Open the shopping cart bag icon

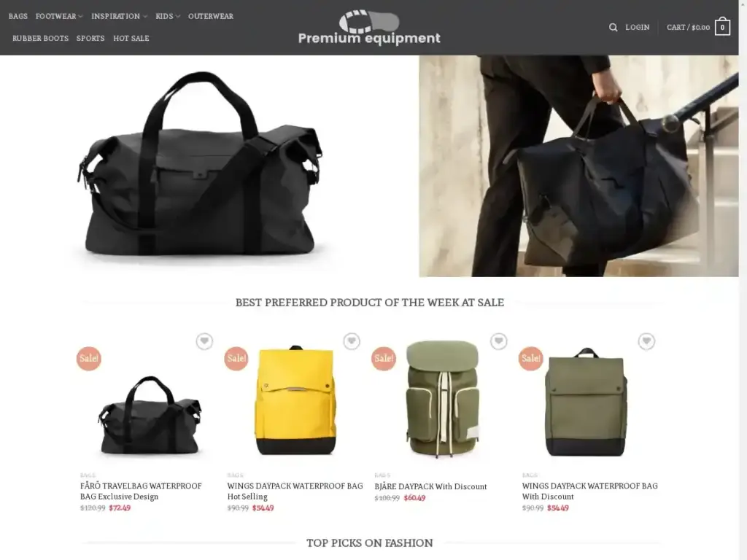[722, 27]
